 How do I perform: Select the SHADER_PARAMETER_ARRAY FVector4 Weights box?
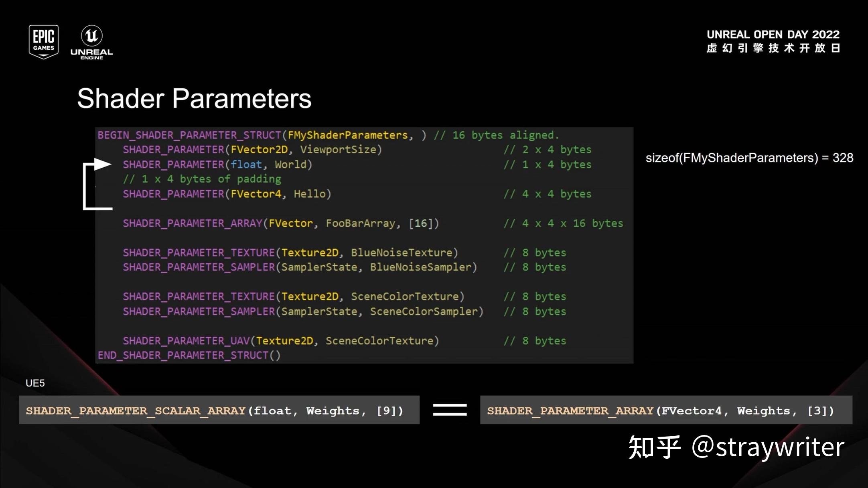[666, 410]
